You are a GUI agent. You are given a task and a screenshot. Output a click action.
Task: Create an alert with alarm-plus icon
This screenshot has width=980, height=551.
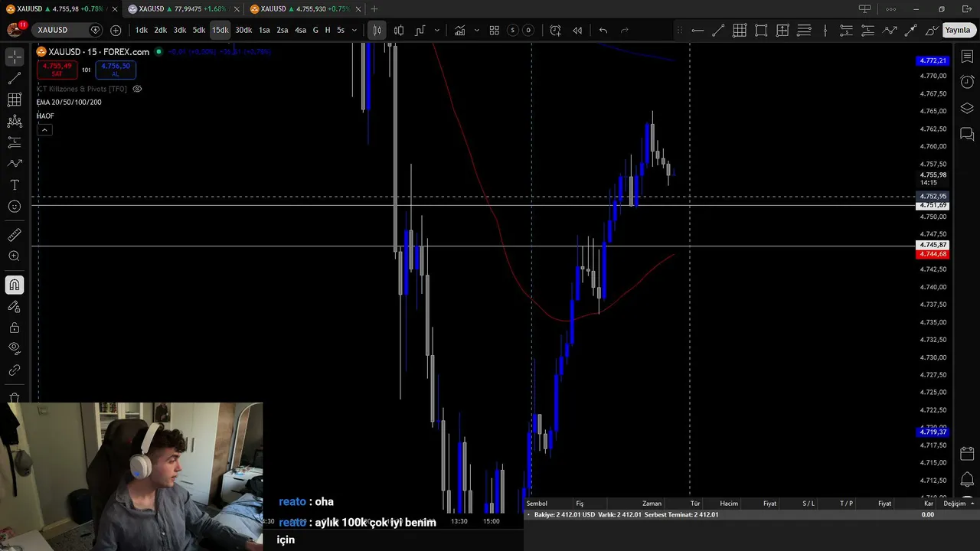pyautogui.click(x=556, y=30)
